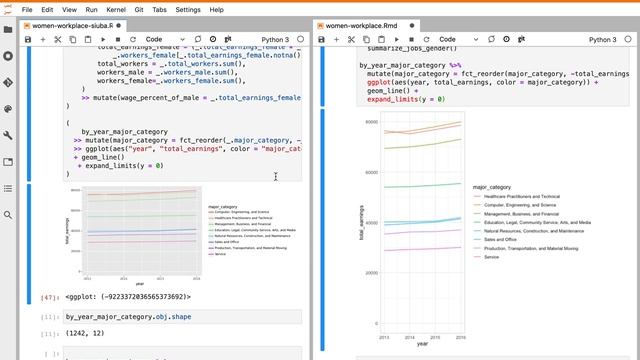Click kernel status circle in left notebook
This screenshot has width=640, height=360.
[x=301, y=39]
